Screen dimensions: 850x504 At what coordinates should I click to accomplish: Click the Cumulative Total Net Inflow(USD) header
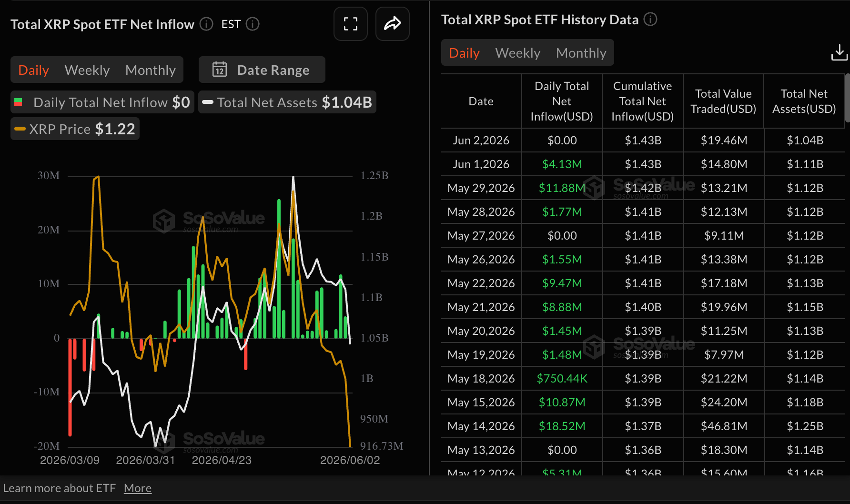(x=642, y=101)
